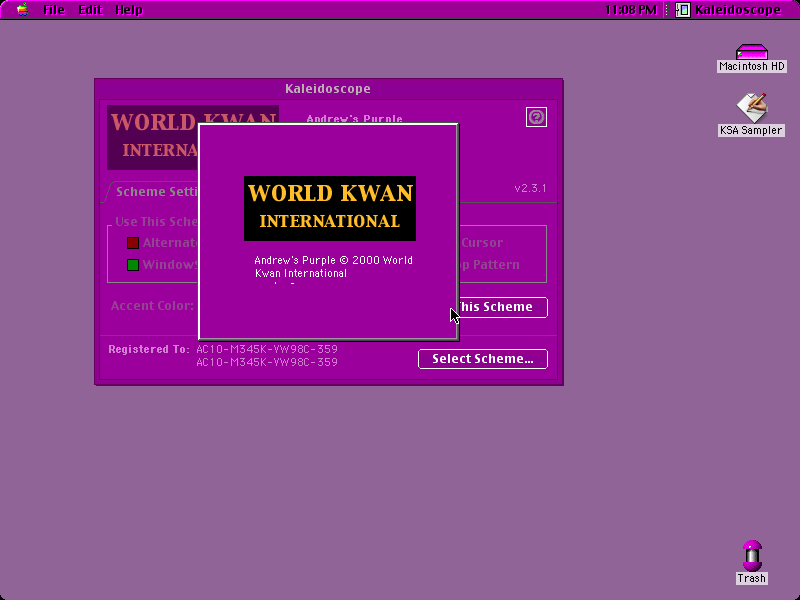
Task: Click the 11:08 PM menu bar clock
Action: tap(631, 10)
